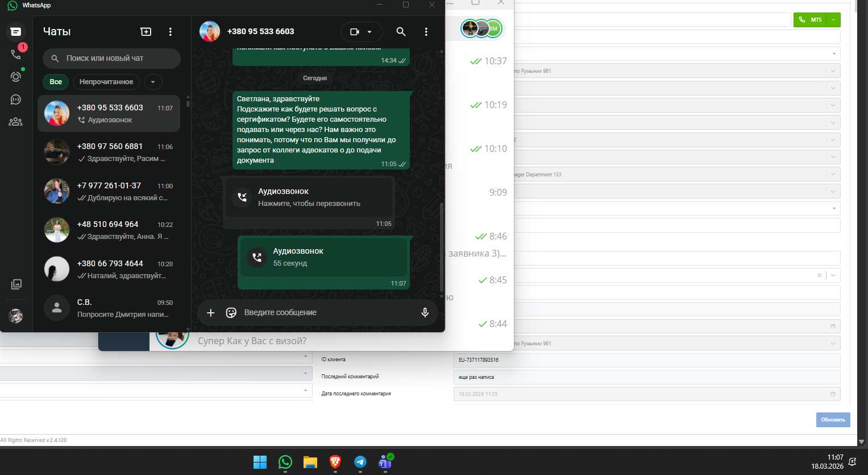Open the emoji and sticker picker
Screen dimensions: 868x475
pos(231,312)
